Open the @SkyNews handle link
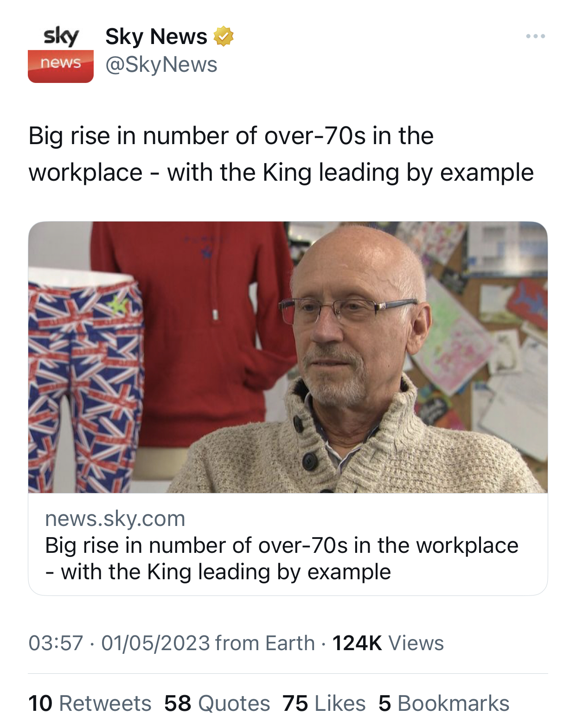The height and width of the screenshot is (728, 576). pos(161,65)
